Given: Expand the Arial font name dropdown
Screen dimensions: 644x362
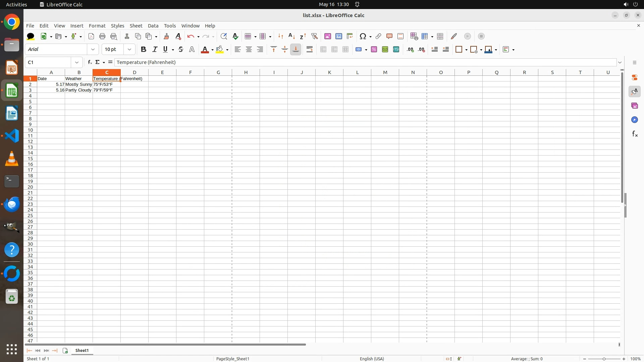Looking at the screenshot, I should (93, 50).
